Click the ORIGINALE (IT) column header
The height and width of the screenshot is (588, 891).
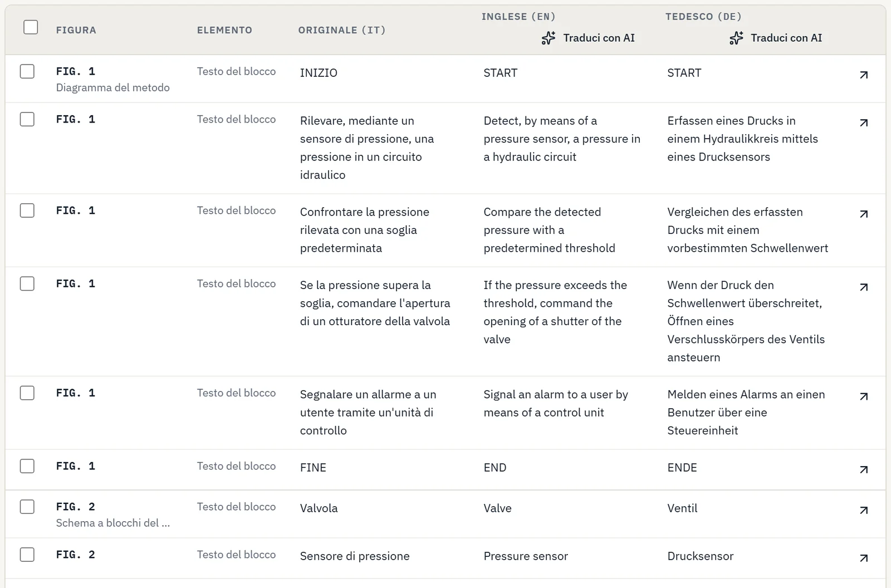pyautogui.click(x=341, y=30)
